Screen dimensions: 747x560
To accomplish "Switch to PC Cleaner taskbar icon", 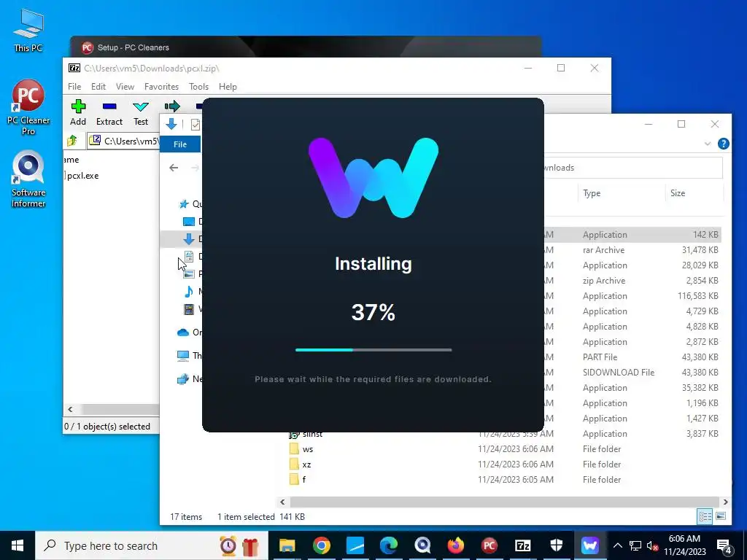I will click(489, 545).
